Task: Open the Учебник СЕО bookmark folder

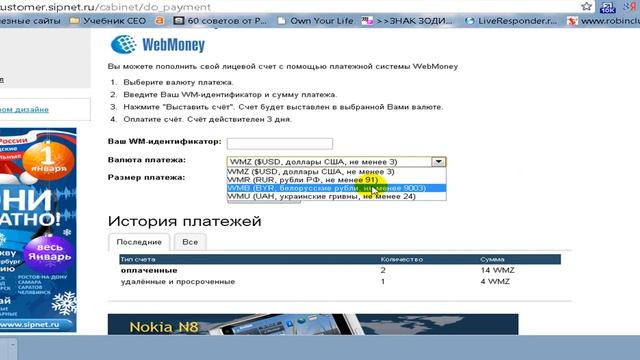Action: point(108,20)
